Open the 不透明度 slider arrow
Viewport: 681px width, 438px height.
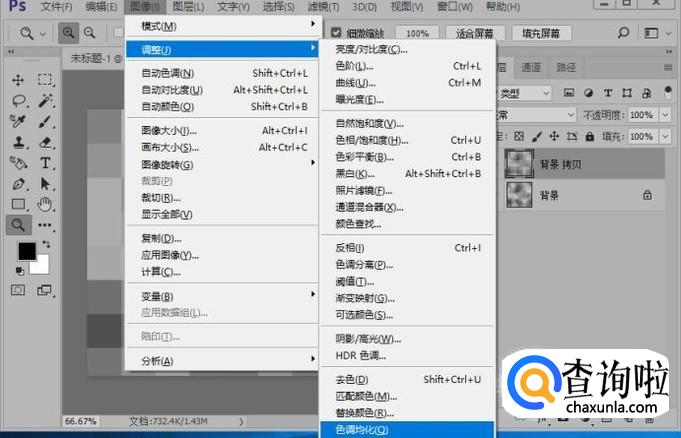[665, 115]
